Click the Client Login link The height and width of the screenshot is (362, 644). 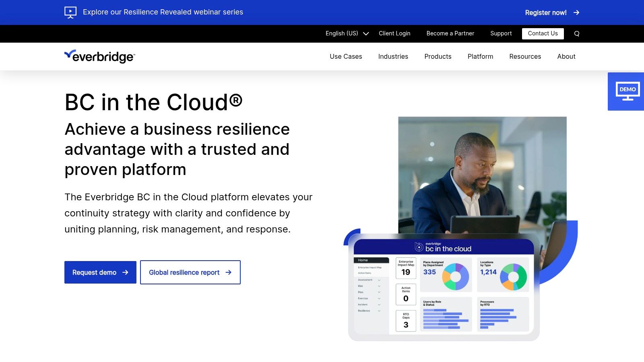(394, 33)
